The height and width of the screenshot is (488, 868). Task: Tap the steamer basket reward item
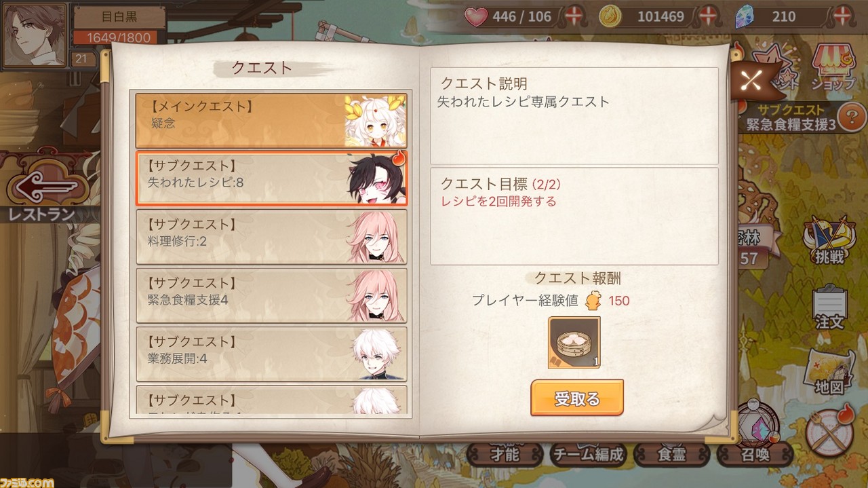pos(574,343)
